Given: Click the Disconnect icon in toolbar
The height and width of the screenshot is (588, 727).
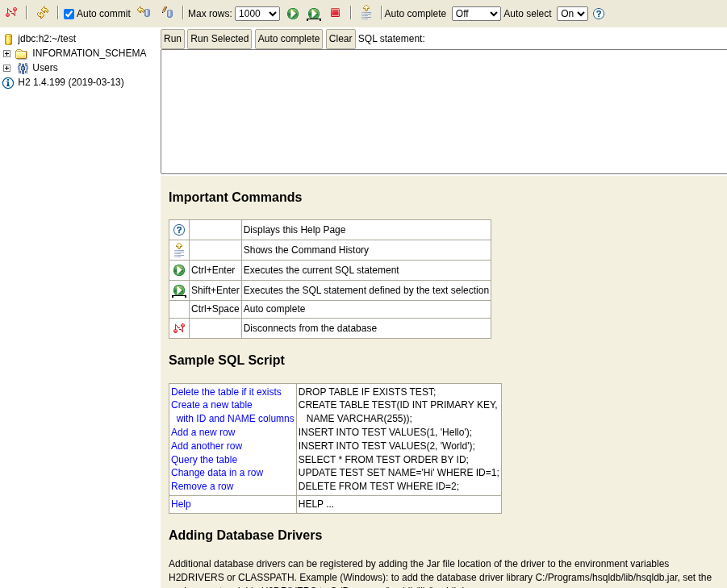Looking at the screenshot, I should pyautogui.click(x=11, y=13).
